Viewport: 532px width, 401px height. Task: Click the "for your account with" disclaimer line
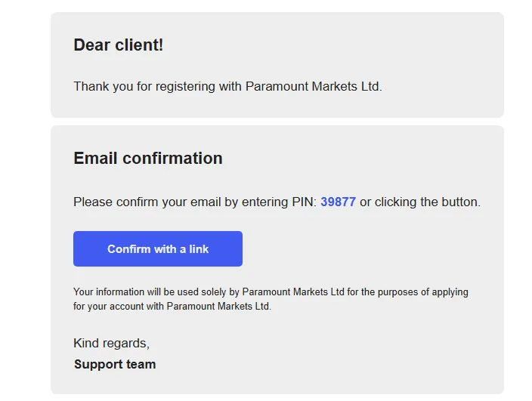tap(119, 307)
